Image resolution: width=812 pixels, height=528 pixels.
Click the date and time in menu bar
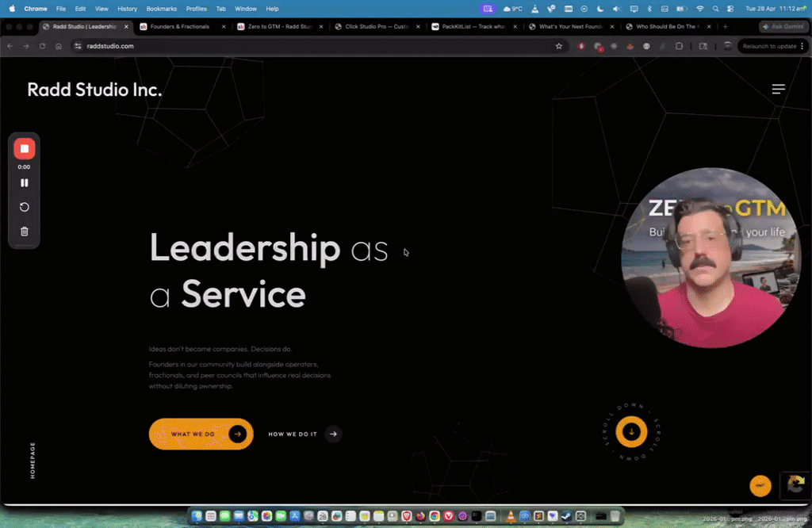click(x=776, y=9)
